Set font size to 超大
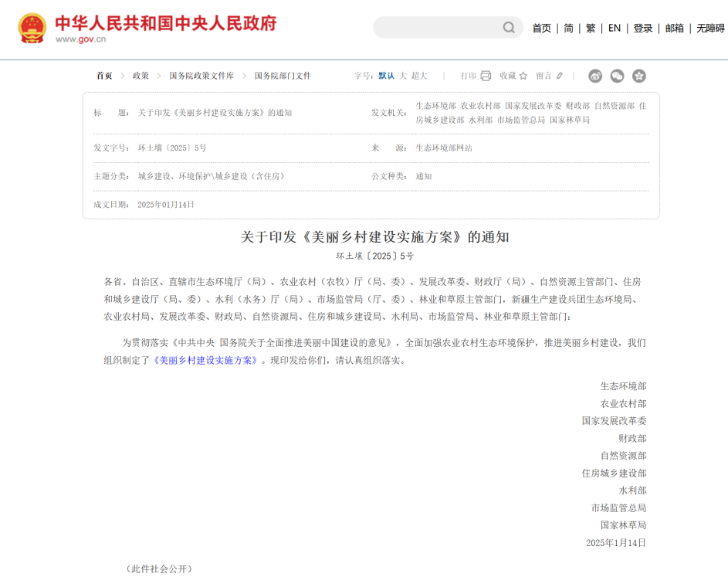 (x=418, y=76)
